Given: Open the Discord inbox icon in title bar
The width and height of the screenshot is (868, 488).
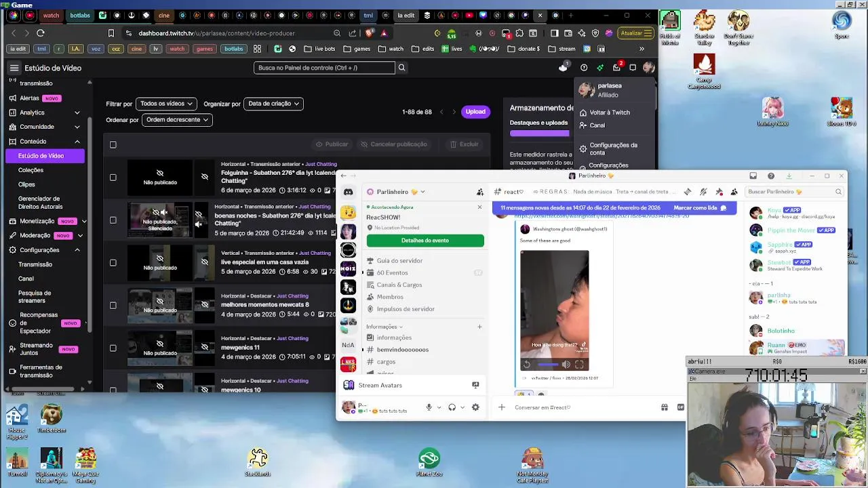Looking at the screenshot, I should coord(753,176).
